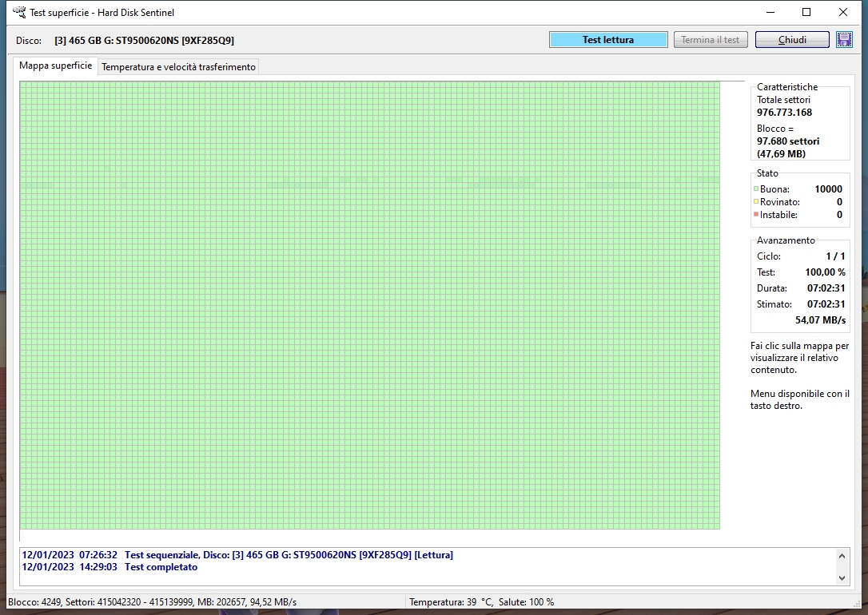
Task: Click the red Instabile legend swatch
Action: 755,214
